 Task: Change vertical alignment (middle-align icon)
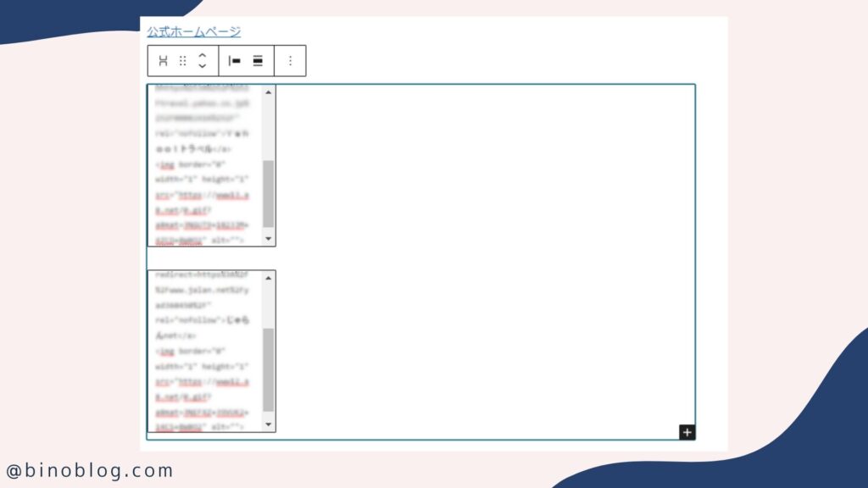pyautogui.click(x=258, y=61)
